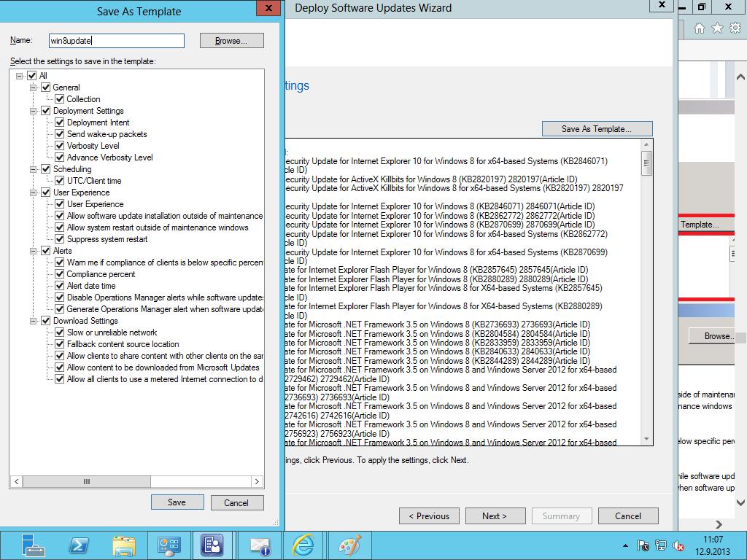The height and width of the screenshot is (560, 747).
Task: Select Allow system restart outside maintenance windows
Action: pos(158,227)
